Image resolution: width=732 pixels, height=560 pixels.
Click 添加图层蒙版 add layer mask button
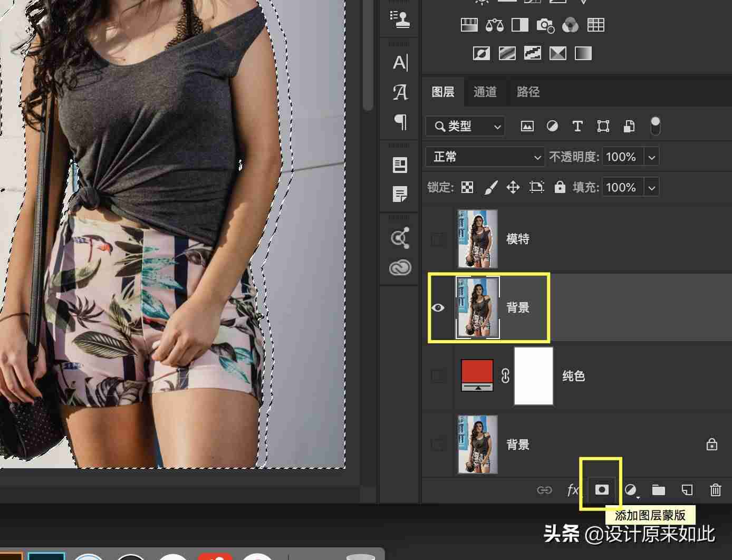pos(602,490)
